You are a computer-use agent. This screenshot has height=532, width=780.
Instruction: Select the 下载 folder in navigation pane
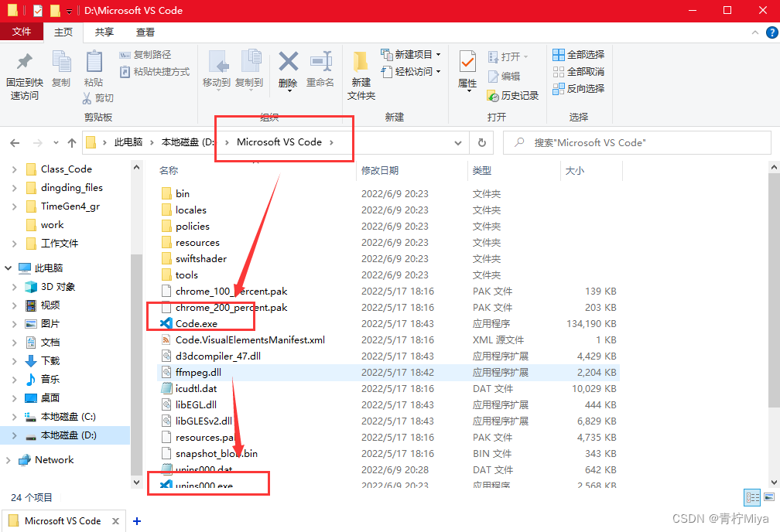click(50, 361)
